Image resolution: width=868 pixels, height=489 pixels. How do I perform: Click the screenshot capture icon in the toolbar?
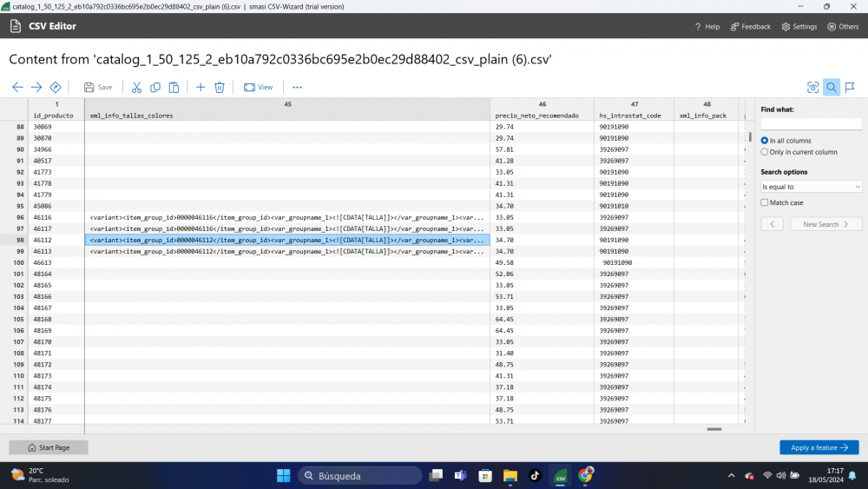point(812,88)
